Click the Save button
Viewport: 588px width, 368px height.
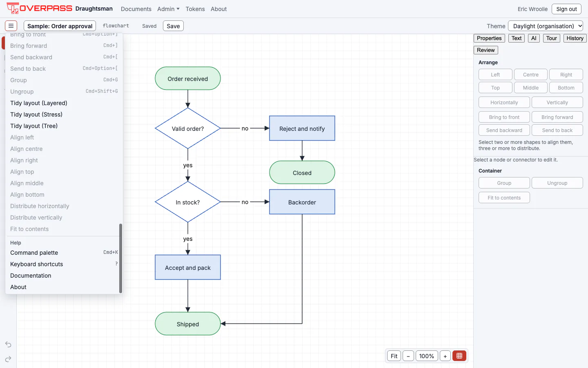[x=173, y=26]
